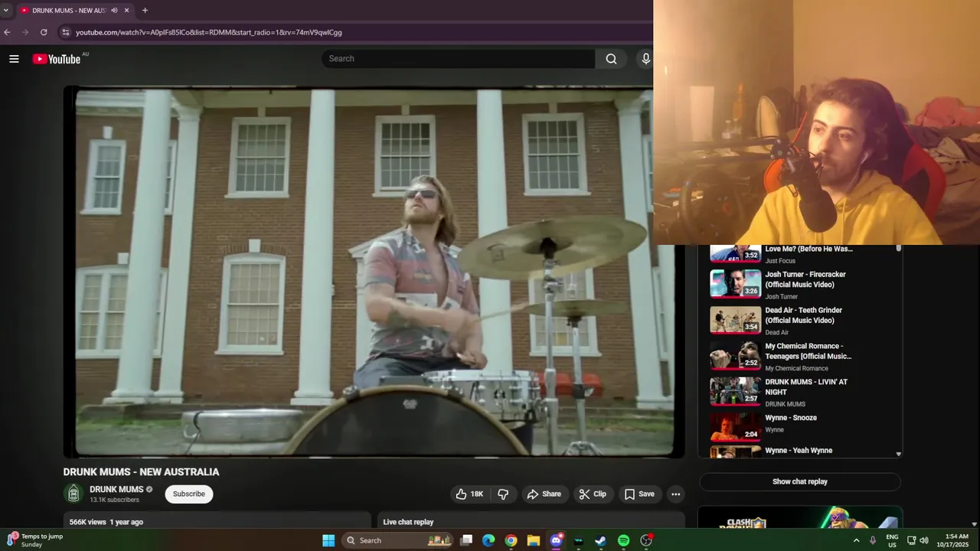Viewport: 980px width, 551px height.
Task: Click the address bar URL
Action: click(x=208, y=32)
